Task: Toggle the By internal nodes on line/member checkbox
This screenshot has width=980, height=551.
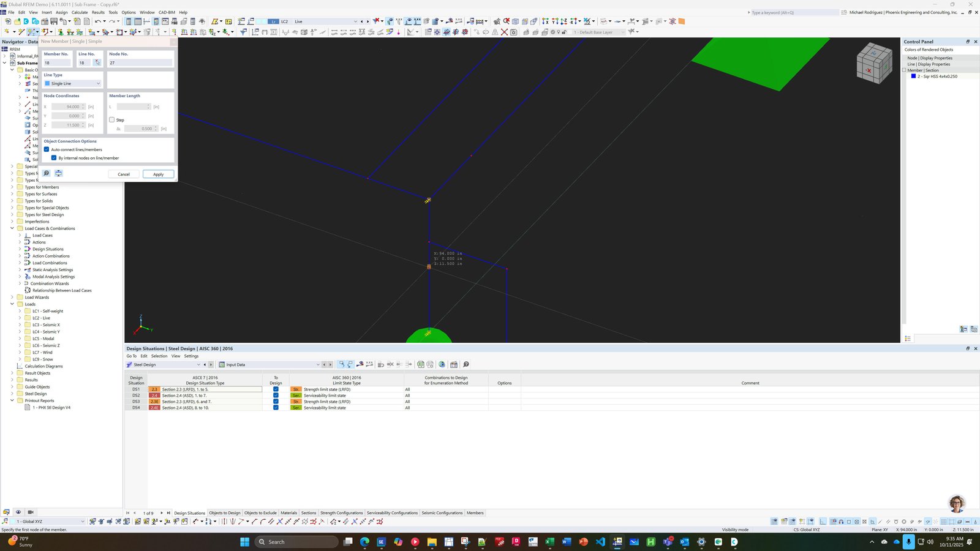Action: pos(54,158)
